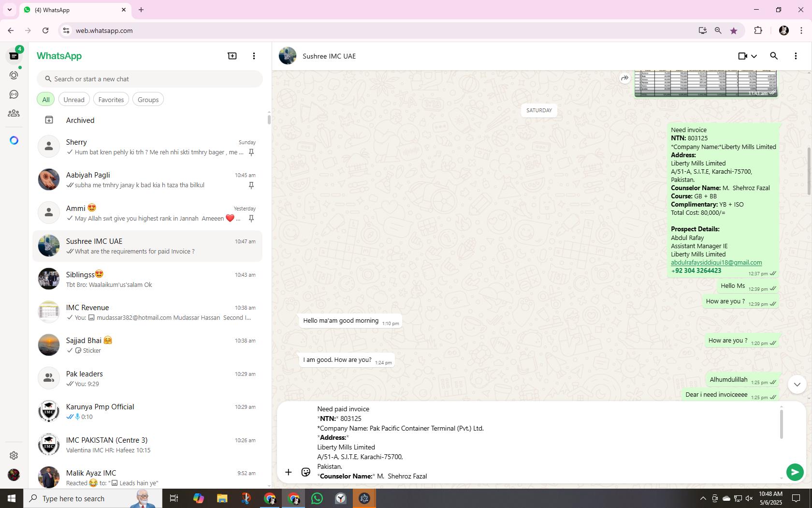Open a new browser tab
The height and width of the screenshot is (508, 812).
point(141,10)
